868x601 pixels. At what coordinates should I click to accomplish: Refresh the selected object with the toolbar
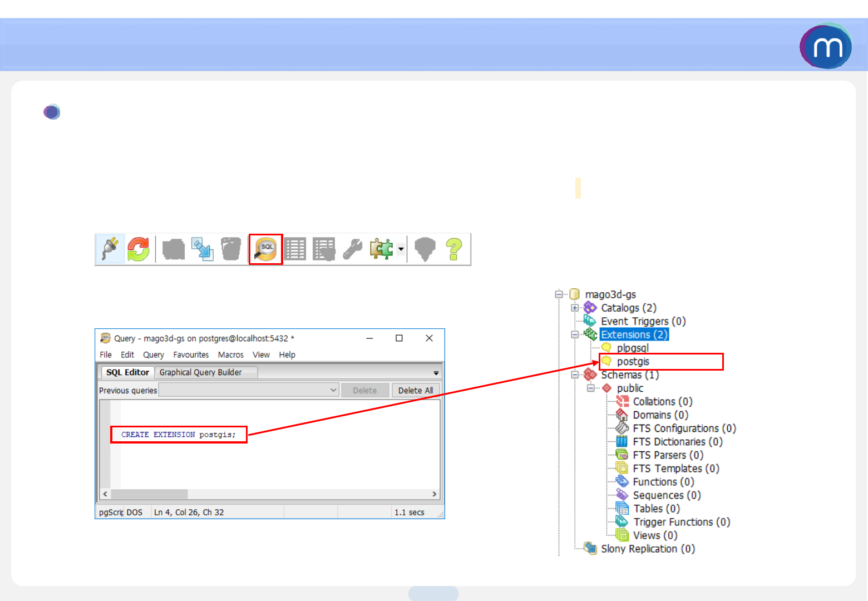tap(138, 249)
